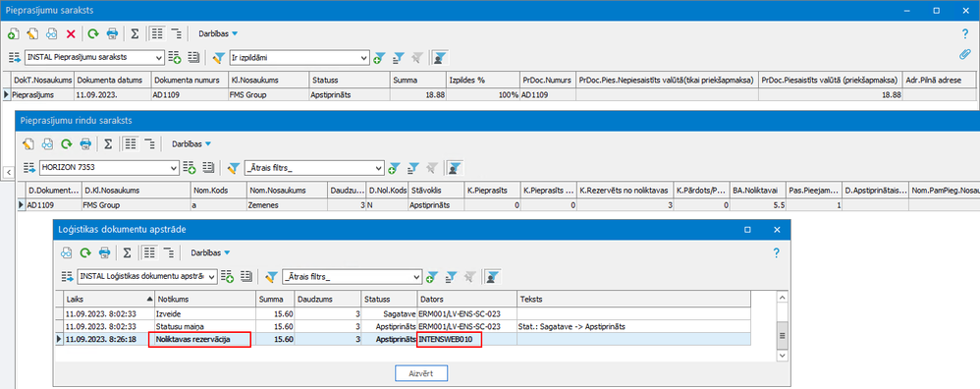Refresh the Pieprasījumu rindu saraksts
Screen dimensions: 980x389
coord(66,143)
